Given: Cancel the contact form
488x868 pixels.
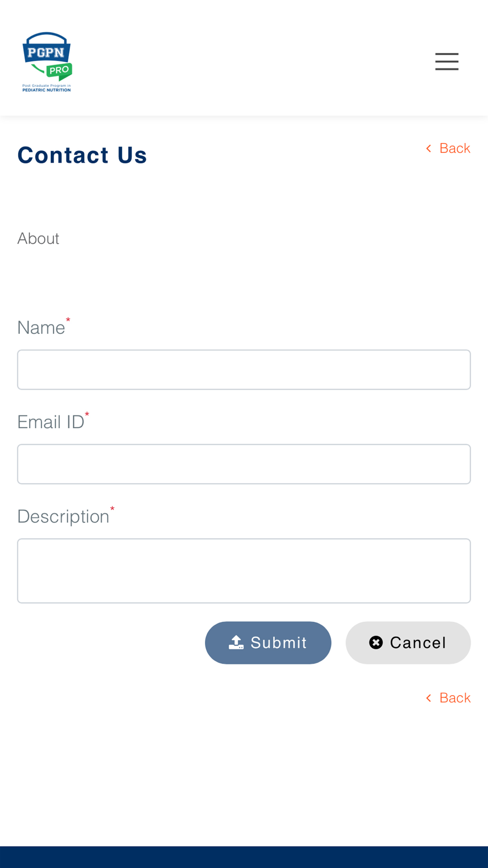Looking at the screenshot, I should [x=408, y=642].
